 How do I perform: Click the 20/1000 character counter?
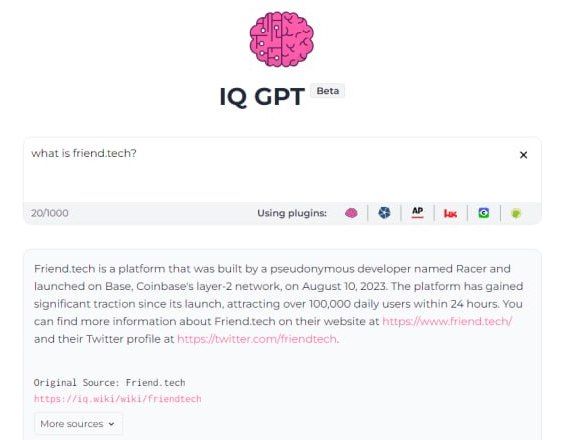coord(49,213)
